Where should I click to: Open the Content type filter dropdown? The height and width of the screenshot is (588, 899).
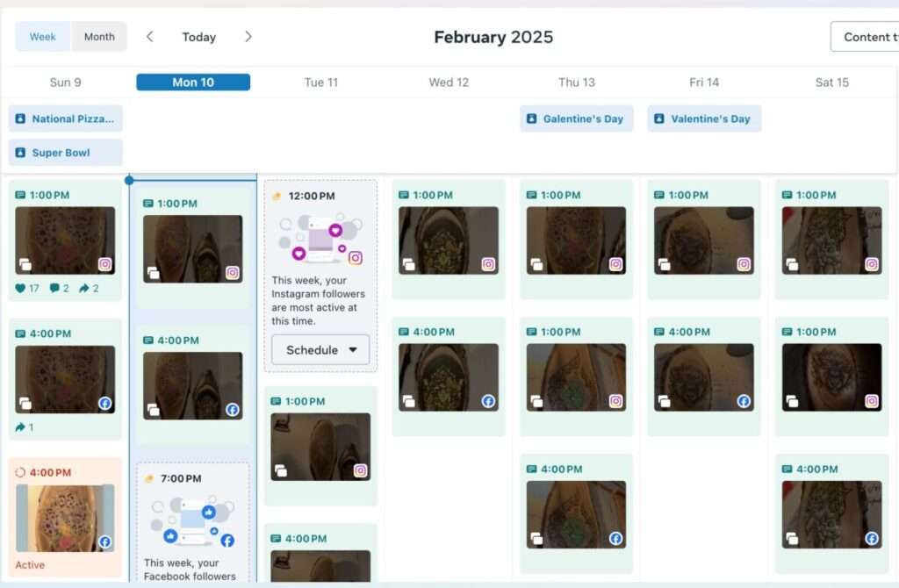pyautogui.click(x=866, y=37)
